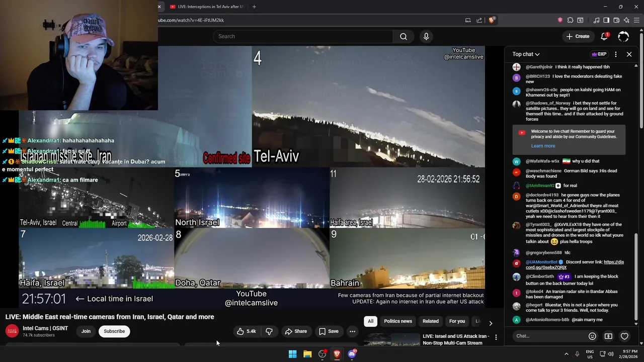The image size is (644, 362).
Task: Click the browser address bar URL
Action: click(x=191, y=20)
